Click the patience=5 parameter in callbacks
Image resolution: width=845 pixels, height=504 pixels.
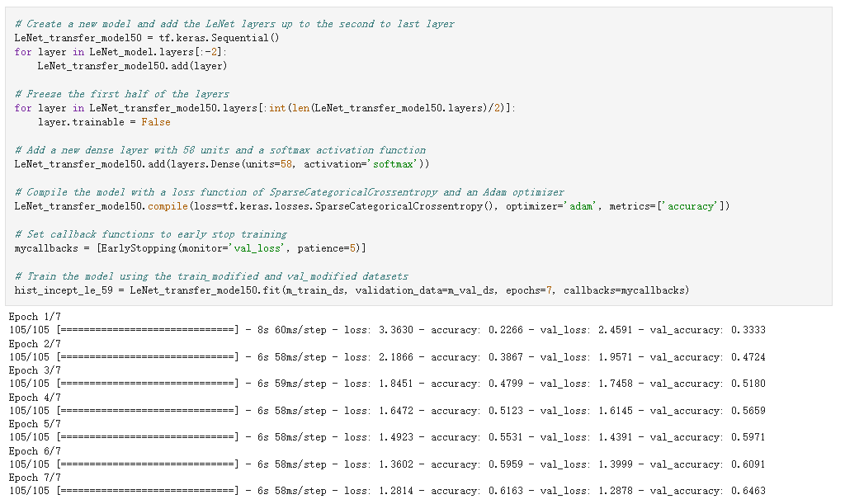pos(325,247)
